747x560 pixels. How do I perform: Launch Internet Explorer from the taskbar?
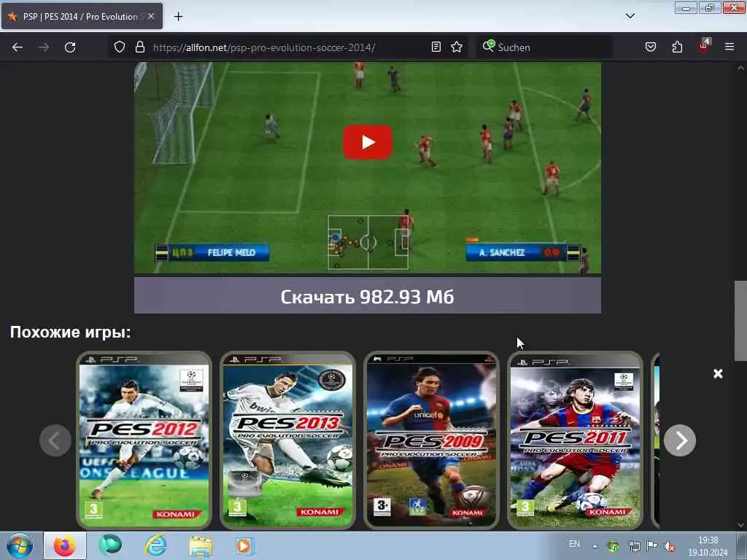click(156, 545)
